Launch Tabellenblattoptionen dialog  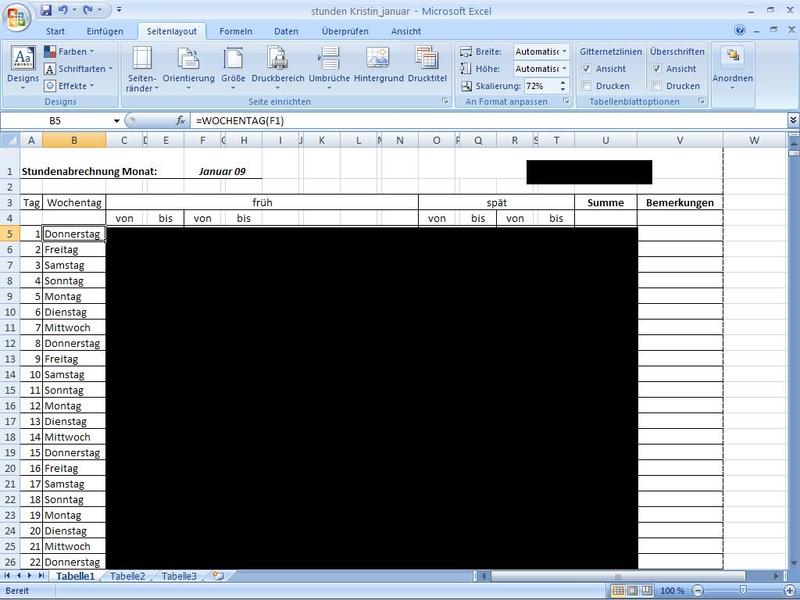pyautogui.click(x=702, y=102)
